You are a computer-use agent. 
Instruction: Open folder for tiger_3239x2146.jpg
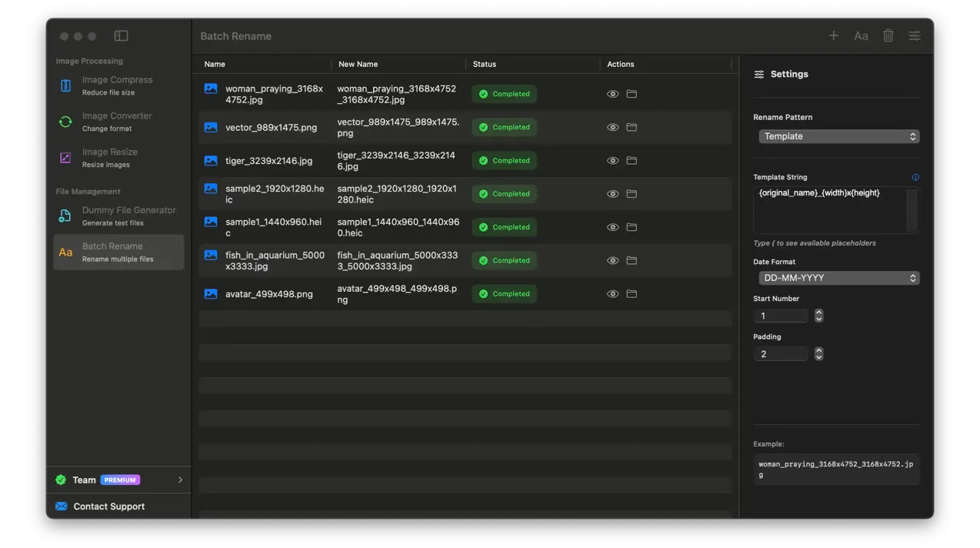[x=632, y=161]
